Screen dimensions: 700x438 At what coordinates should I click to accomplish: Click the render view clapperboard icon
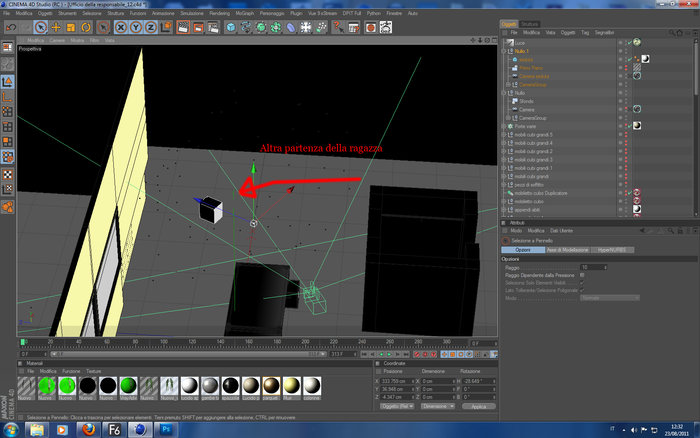point(183,28)
